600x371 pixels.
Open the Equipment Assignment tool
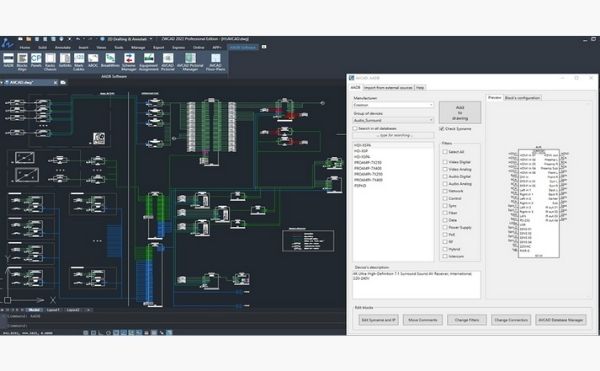[x=148, y=62]
